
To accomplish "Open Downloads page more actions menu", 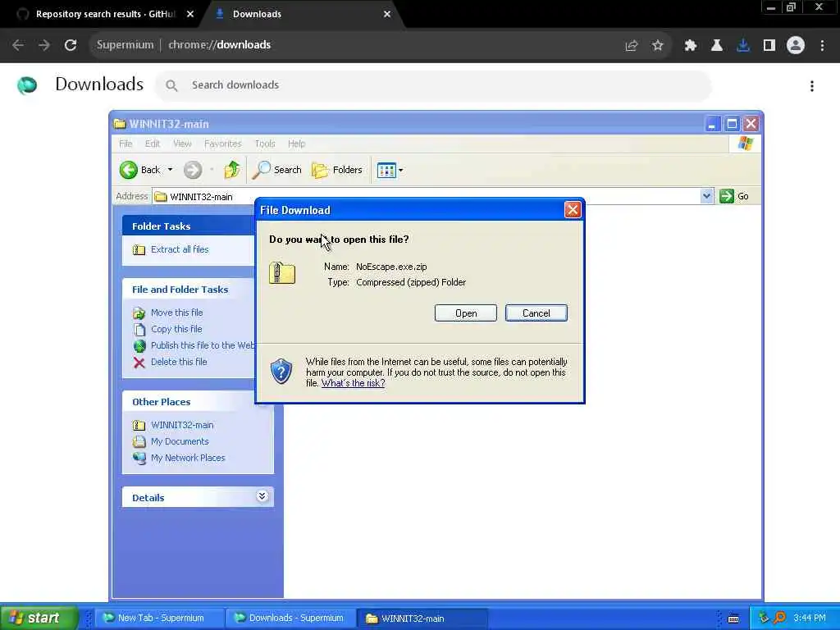I will (x=812, y=85).
